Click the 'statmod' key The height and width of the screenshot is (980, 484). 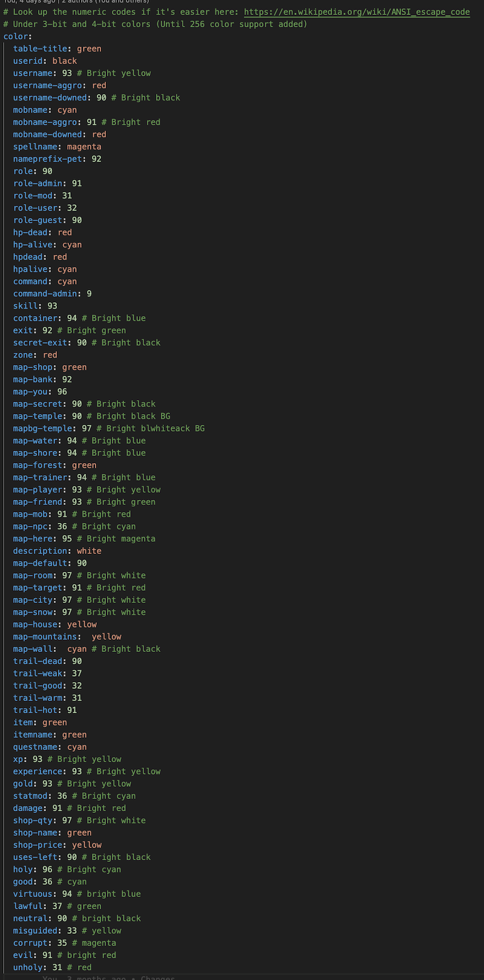click(x=30, y=796)
